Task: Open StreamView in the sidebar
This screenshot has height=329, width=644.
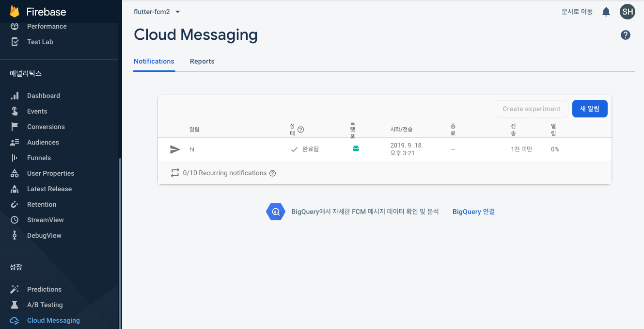Action: [x=46, y=220]
